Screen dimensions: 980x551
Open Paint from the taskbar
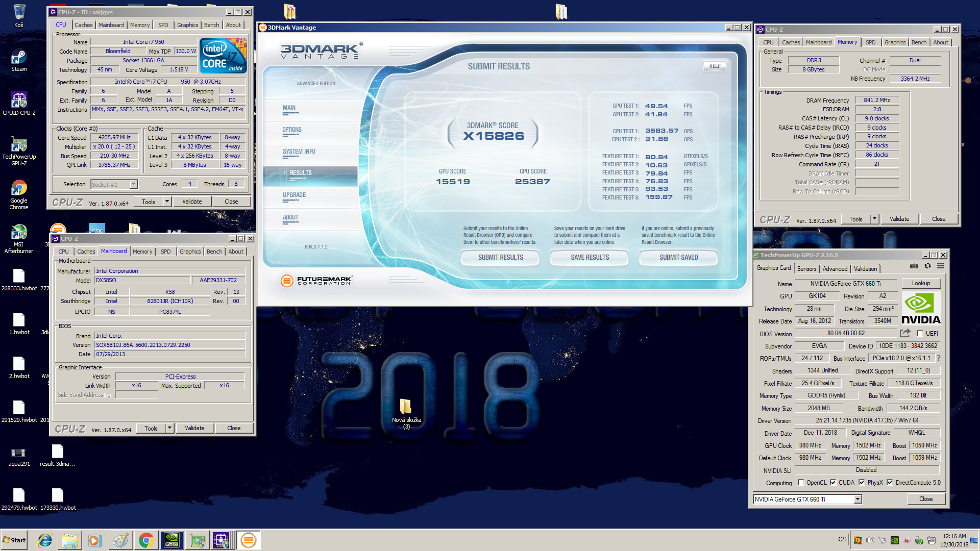point(120,540)
